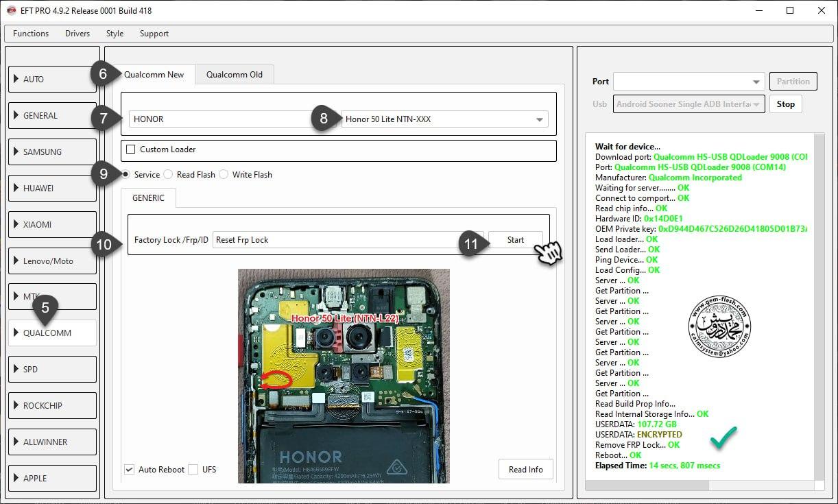
Task: Open the Honor 50 Lite NTN-XXX model dropdown
Action: (x=444, y=119)
